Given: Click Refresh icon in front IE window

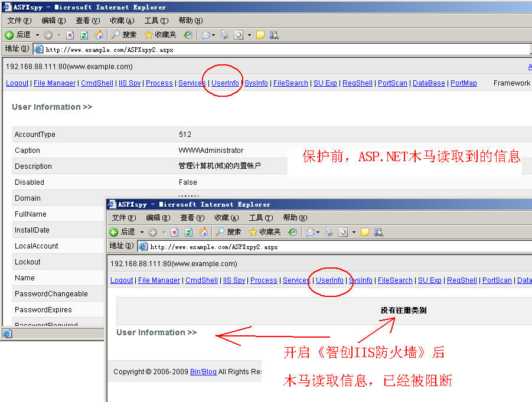Looking at the screenshot, I should [x=188, y=232].
